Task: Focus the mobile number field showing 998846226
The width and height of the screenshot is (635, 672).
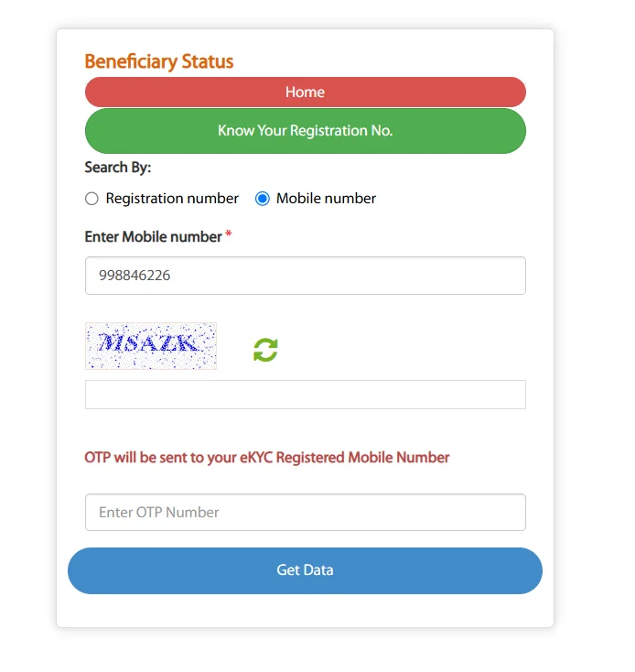Action: click(306, 276)
